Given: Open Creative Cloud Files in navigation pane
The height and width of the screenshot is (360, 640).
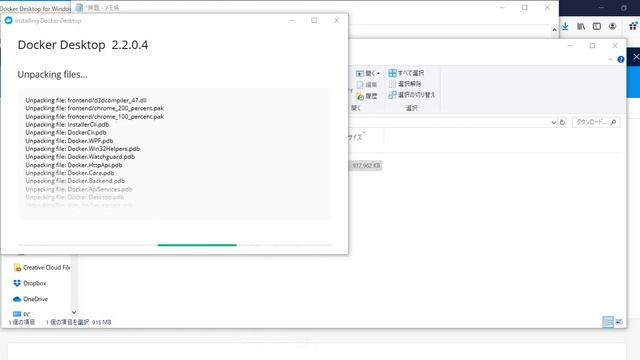Looking at the screenshot, I should pyautogui.click(x=42, y=268).
